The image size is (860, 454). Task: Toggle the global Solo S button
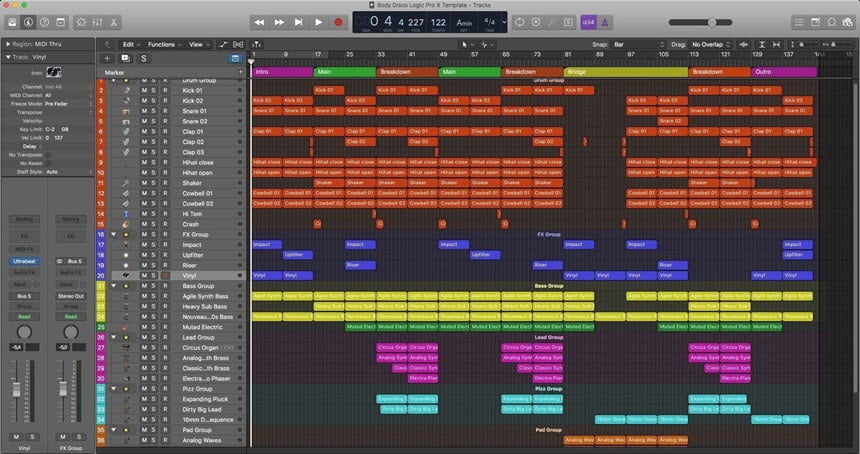coord(144,58)
